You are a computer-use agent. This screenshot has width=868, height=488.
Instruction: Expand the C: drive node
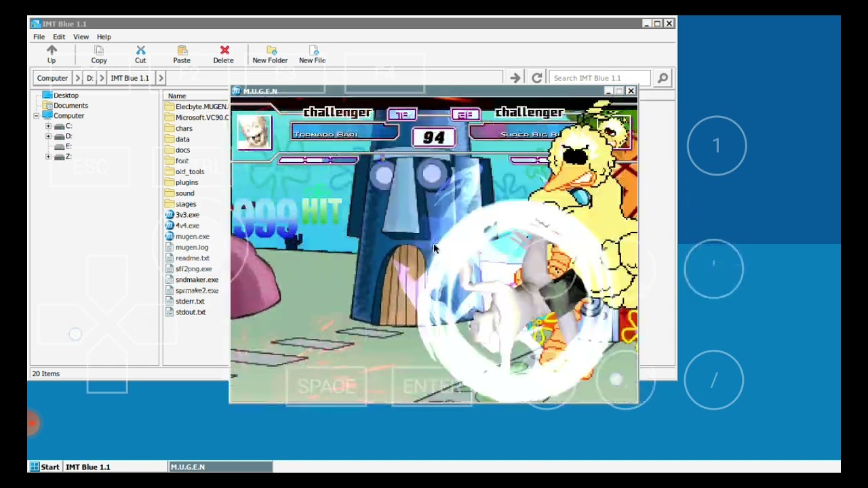click(48, 126)
